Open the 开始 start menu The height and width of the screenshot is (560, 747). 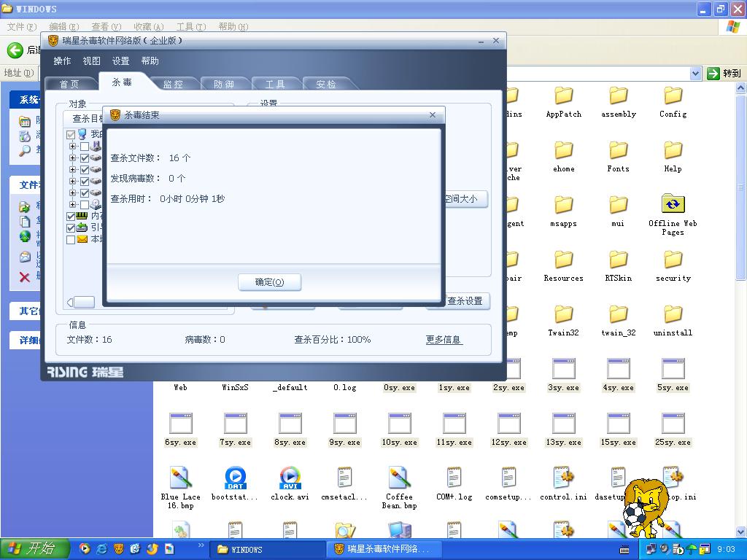click(x=35, y=549)
